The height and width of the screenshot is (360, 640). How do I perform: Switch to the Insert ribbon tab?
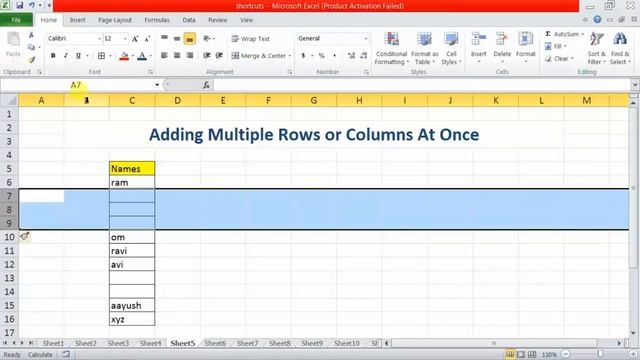(x=78, y=20)
